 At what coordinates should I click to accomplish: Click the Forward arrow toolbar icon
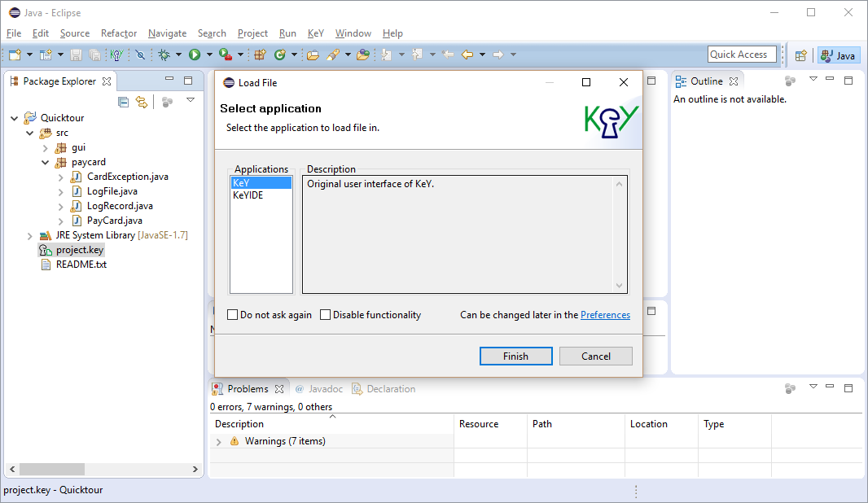(498, 55)
